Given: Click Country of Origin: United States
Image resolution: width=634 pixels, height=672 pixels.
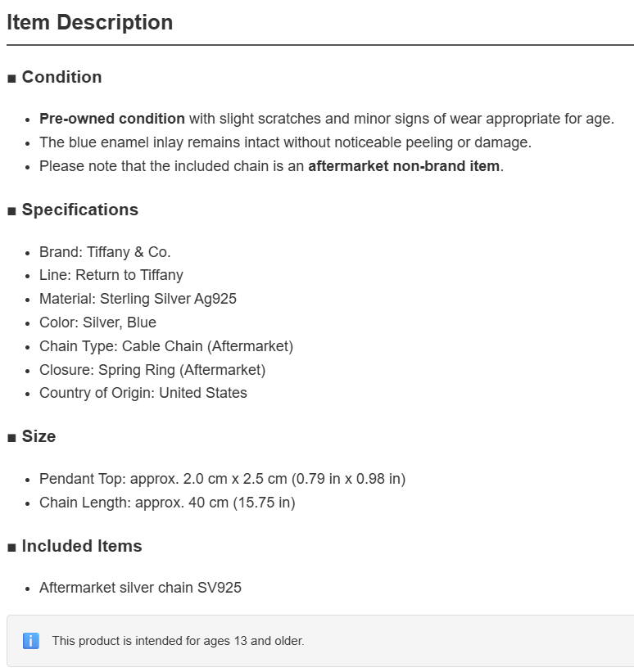Looking at the screenshot, I should [143, 393].
